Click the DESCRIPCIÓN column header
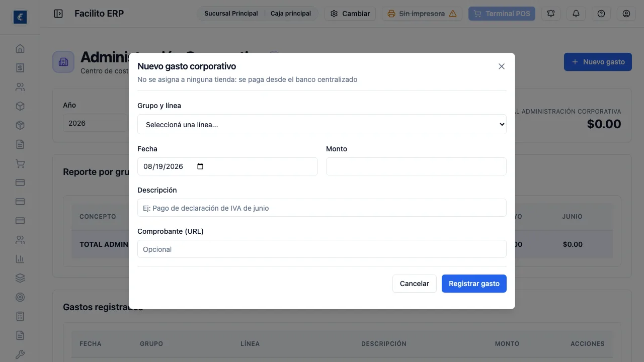Screen dimensions: 644x362 (384, 344)
